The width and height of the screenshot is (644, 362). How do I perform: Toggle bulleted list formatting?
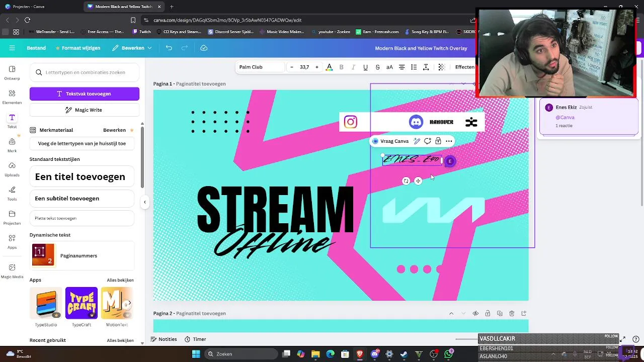coord(414,67)
